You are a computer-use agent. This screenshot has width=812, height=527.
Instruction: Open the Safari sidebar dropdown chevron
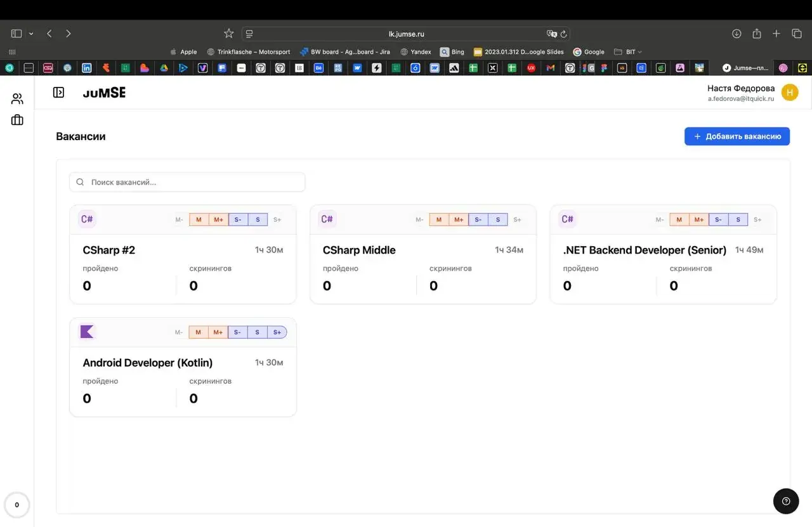pos(31,34)
